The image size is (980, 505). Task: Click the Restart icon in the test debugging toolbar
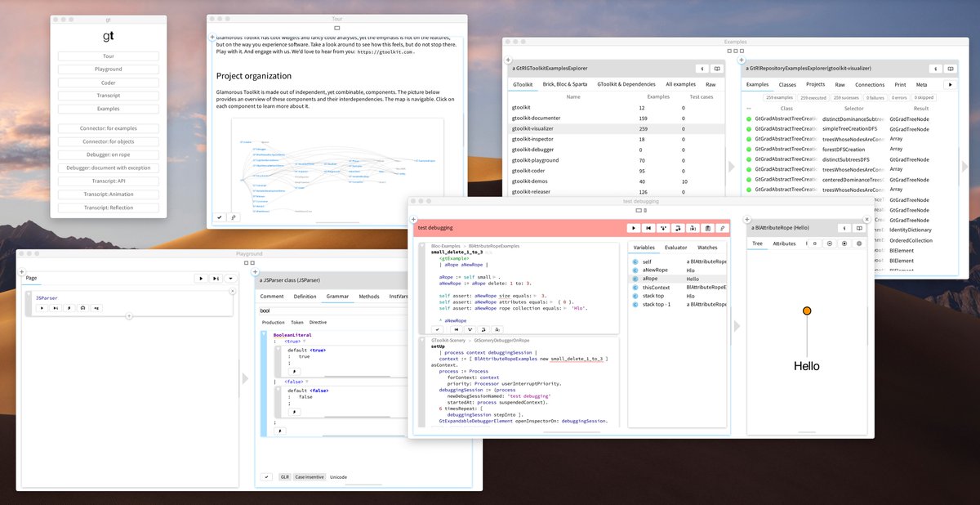[x=648, y=228]
